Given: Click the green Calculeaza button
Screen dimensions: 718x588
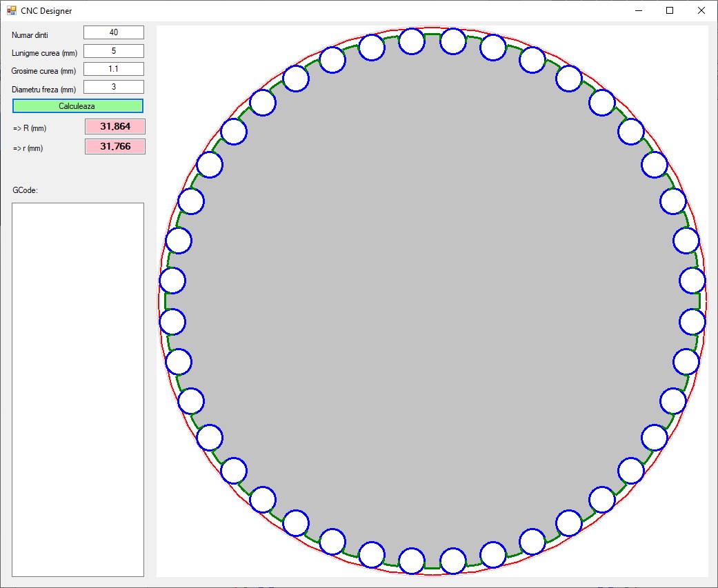Looking at the screenshot, I should tap(78, 105).
